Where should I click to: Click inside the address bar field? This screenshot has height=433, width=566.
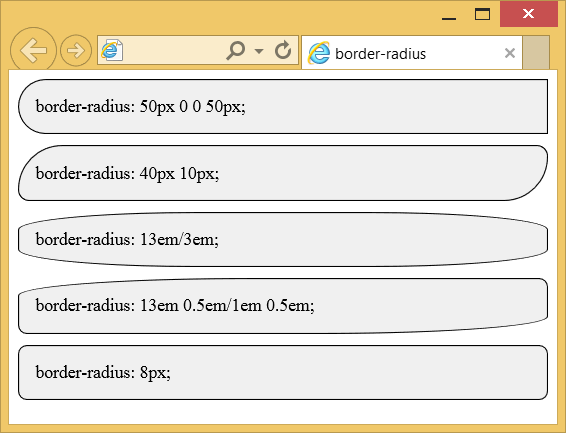[173, 50]
